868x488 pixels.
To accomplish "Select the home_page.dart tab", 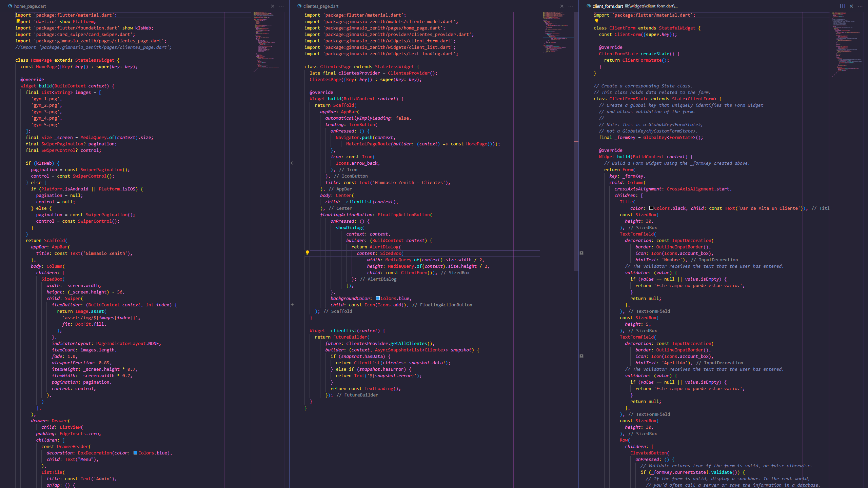I will (x=30, y=6).
